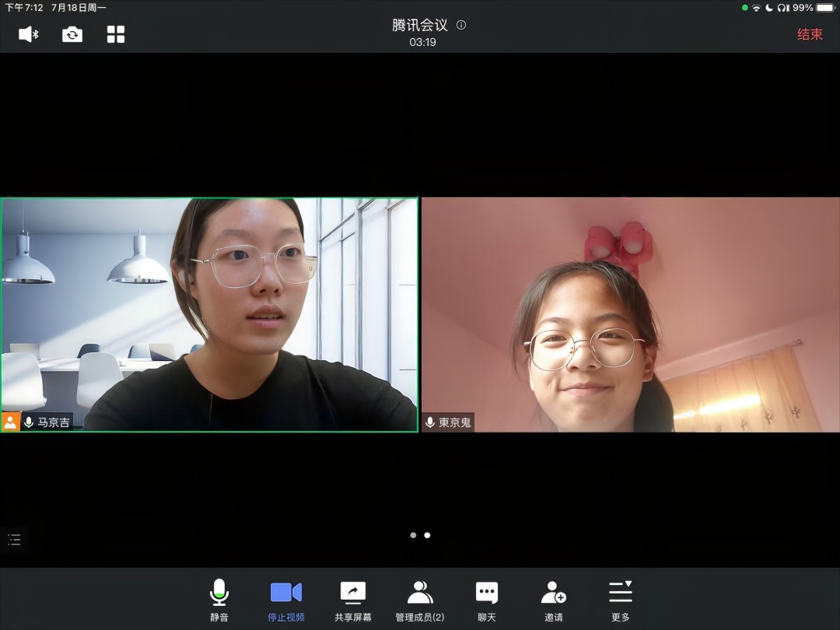
Task: Open 管理成员(2) participants panel
Action: coord(420,600)
